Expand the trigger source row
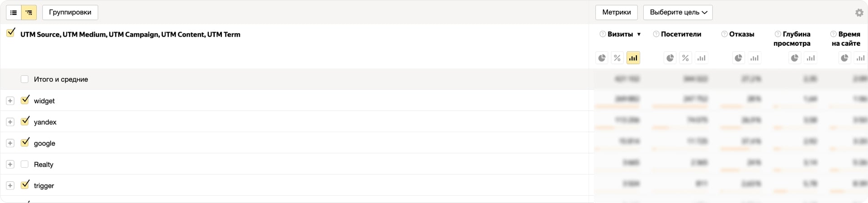The width and height of the screenshot is (868, 203). [10, 185]
